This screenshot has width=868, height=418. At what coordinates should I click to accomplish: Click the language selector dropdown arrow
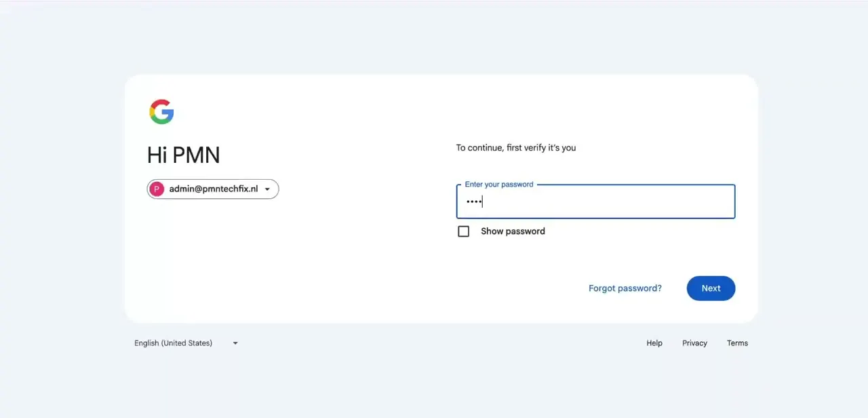(x=235, y=343)
